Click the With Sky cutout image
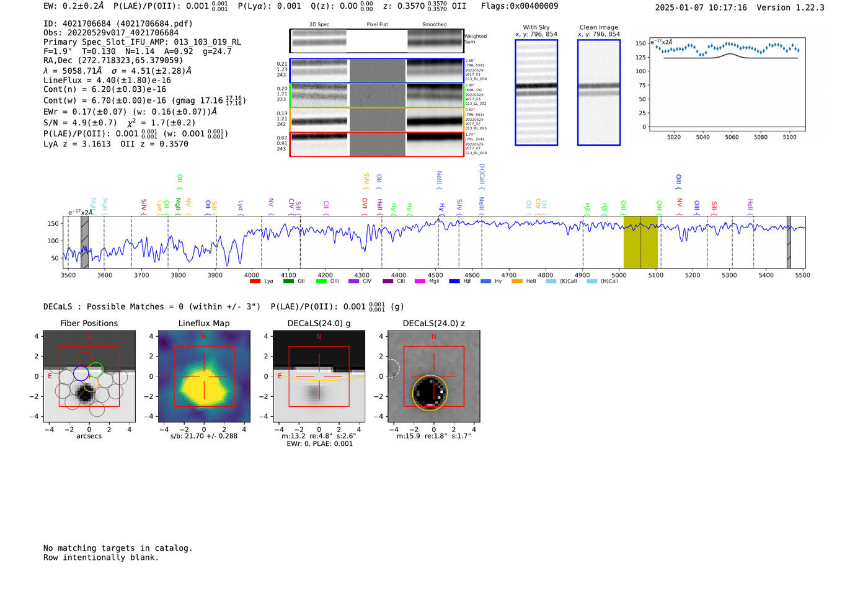 (x=536, y=92)
